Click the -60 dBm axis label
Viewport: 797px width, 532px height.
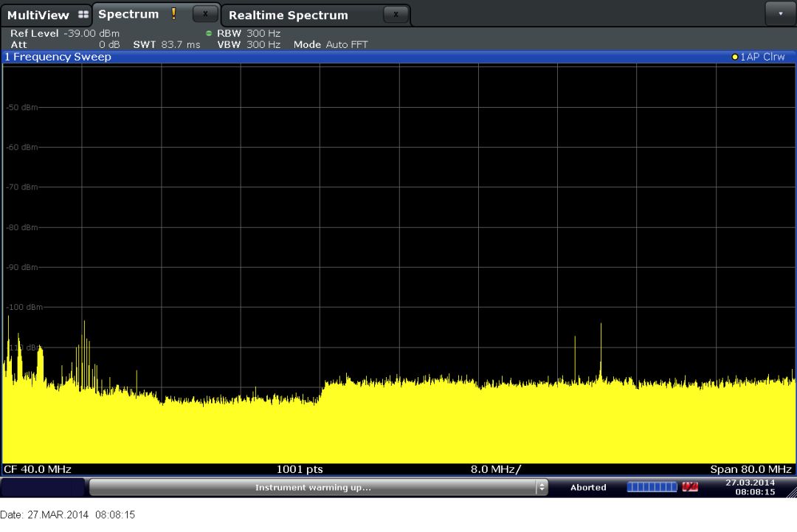(22, 147)
